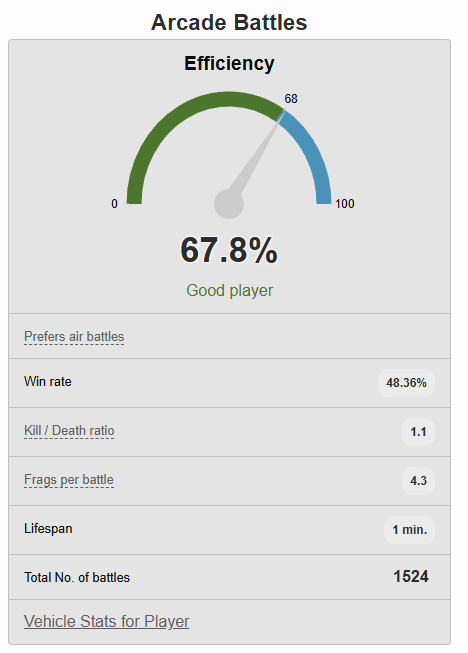Select the 1 min. lifespan badge
Screen dimensions: 468x653
coord(409,530)
